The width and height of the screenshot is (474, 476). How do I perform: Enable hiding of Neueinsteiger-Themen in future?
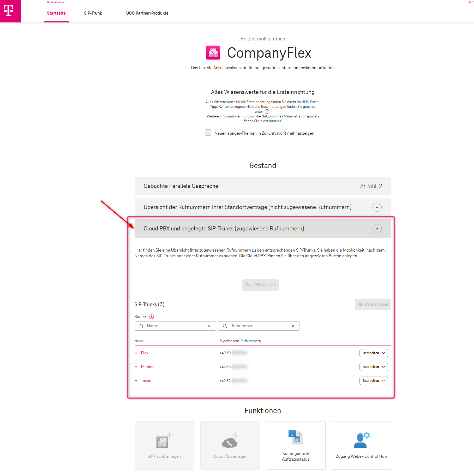click(x=208, y=133)
